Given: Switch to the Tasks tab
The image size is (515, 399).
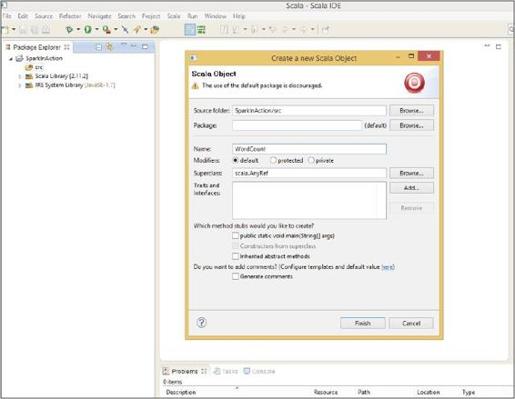Looking at the screenshot, I should (x=226, y=371).
